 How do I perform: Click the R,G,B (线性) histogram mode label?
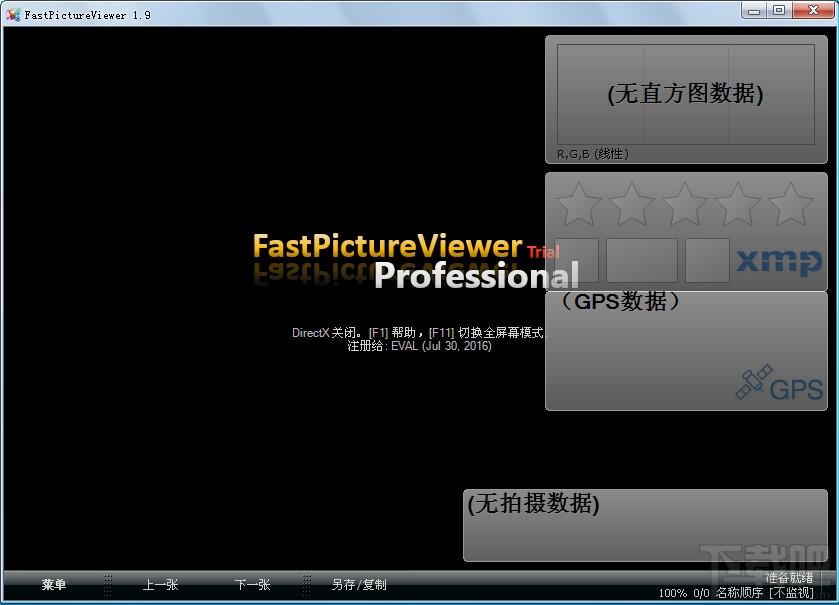click(x=593, y=154)
